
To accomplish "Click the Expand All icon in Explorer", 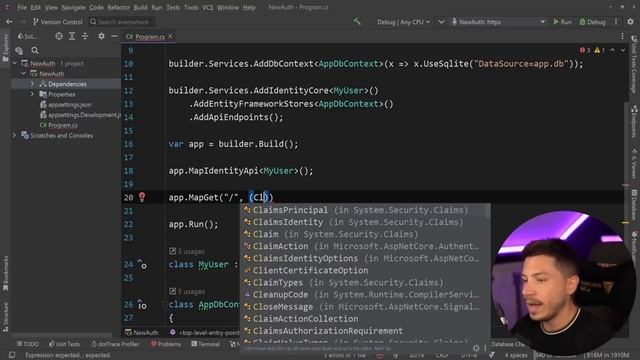I will [72, 36].
